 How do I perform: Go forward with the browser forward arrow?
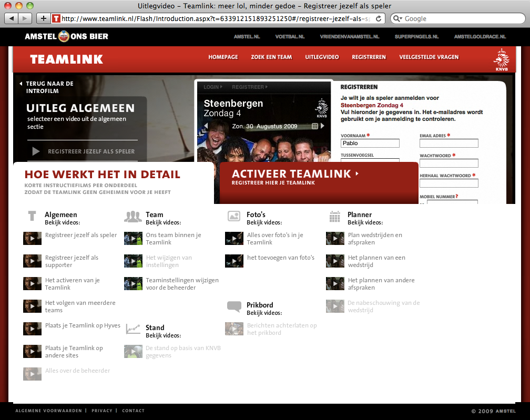click(x=25, y=18)
